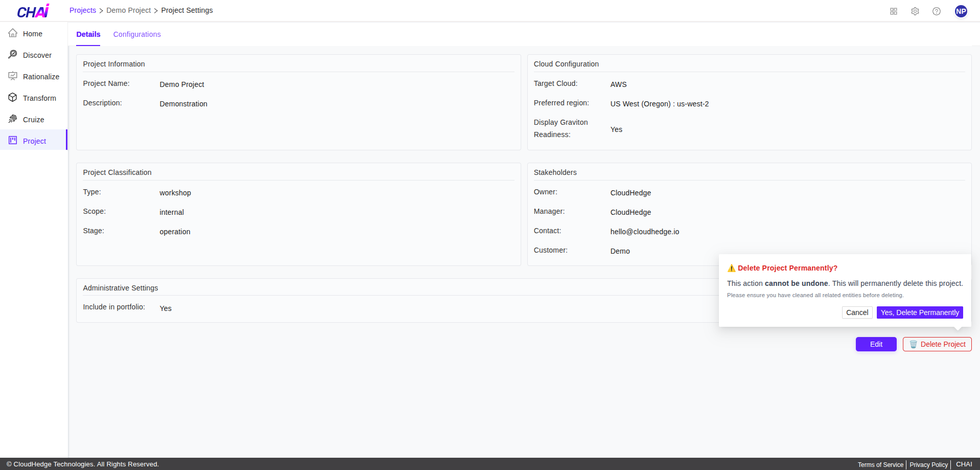
Task: Open the Privacy Policy link
Action: (x=928, y=464)
